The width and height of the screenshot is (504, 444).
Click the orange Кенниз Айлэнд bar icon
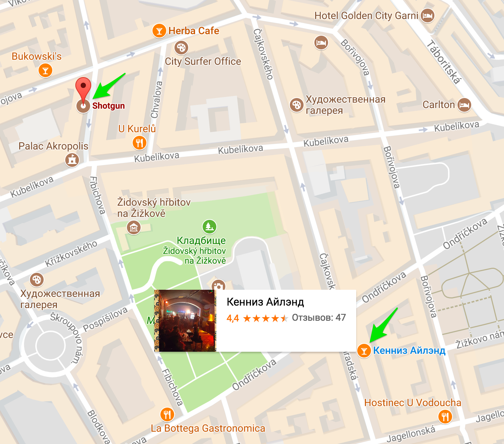click(x=364, y=351)
